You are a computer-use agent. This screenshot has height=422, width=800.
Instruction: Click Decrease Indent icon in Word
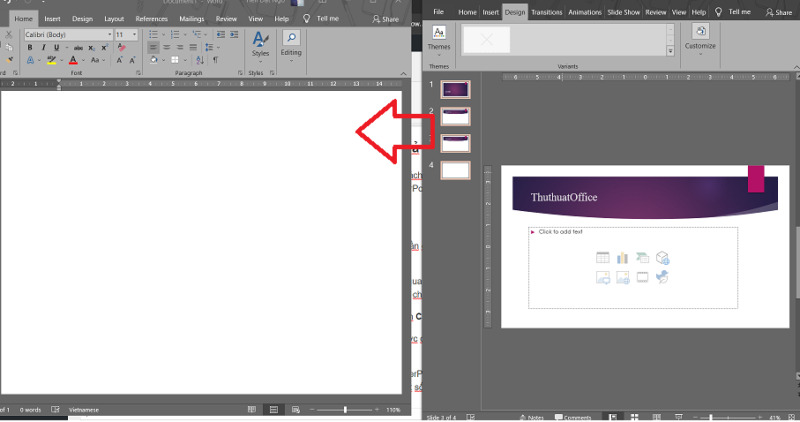coord(220,35)
